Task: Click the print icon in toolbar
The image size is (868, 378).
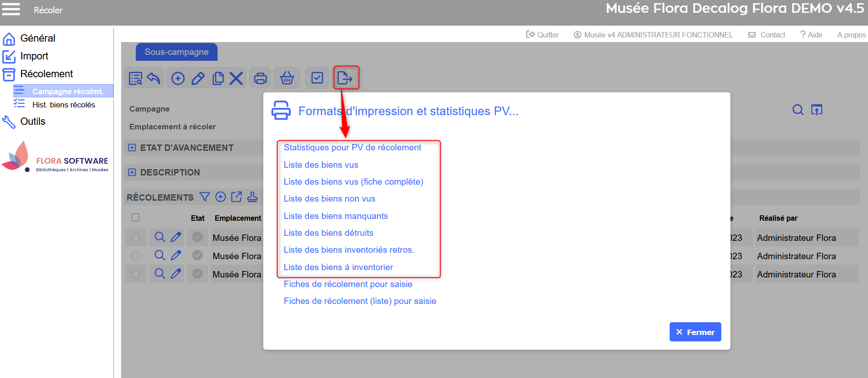Action: pos(261,78)
